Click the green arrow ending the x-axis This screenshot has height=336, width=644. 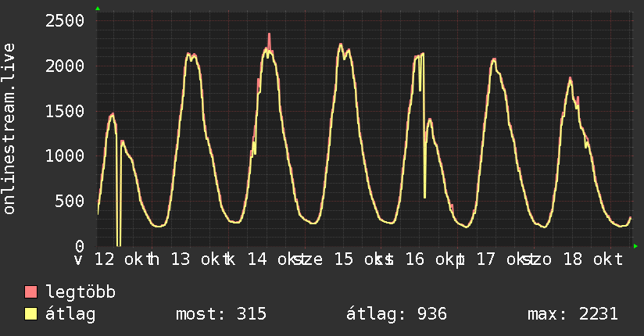tap(635, 246)
